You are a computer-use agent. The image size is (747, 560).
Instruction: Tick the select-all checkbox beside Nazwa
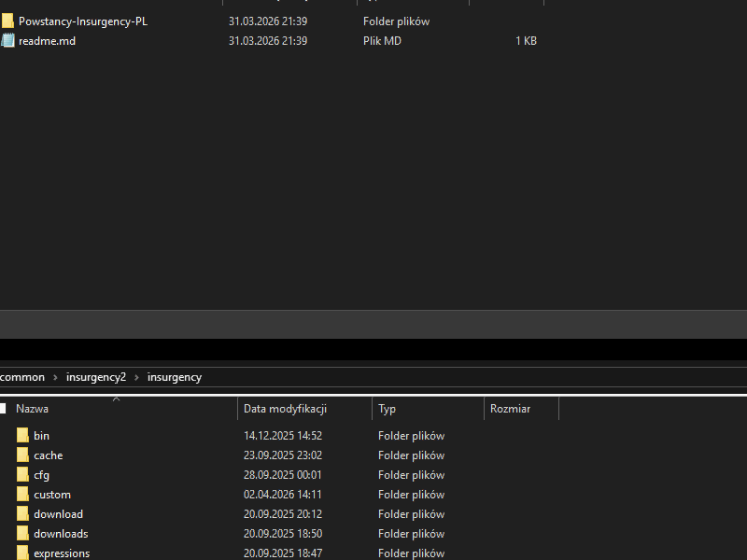[x=3, y=409]
